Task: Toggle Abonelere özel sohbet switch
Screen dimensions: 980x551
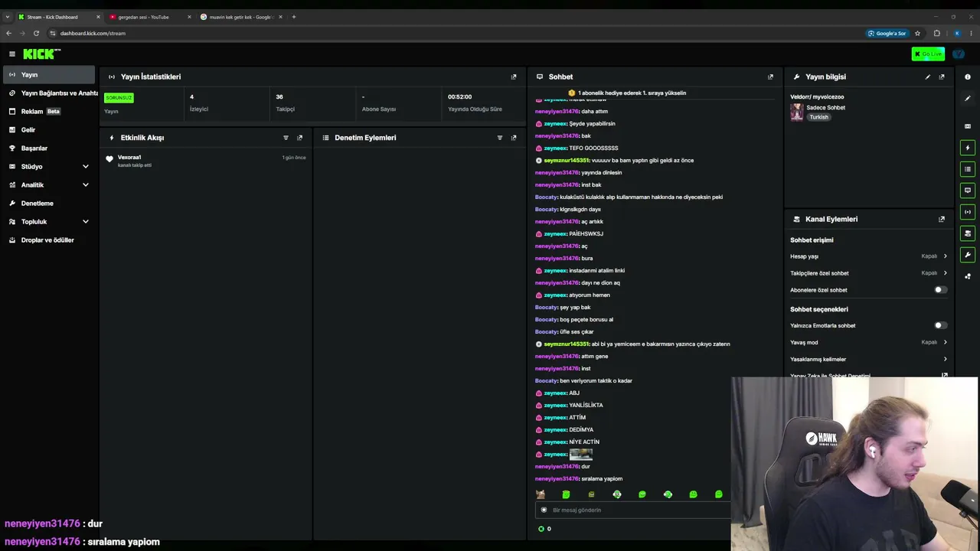Action: [x=941, y=290]
